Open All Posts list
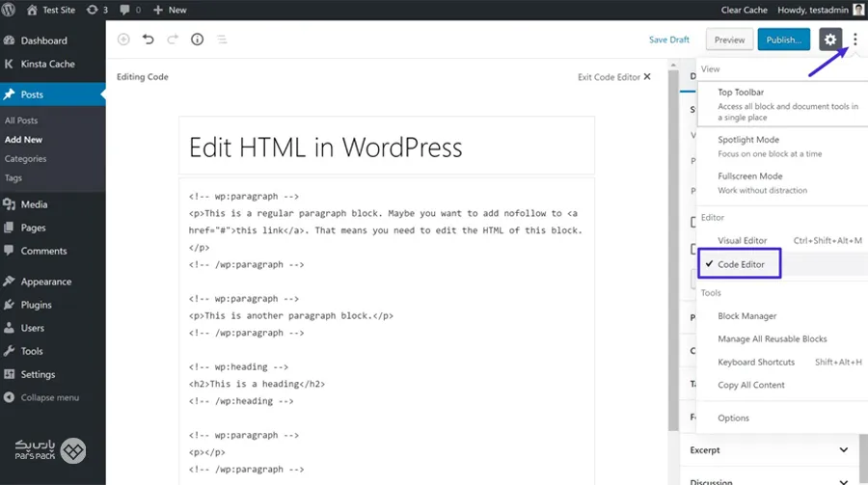Viewport: 868px width, 485px height. (x=21, y=121)
